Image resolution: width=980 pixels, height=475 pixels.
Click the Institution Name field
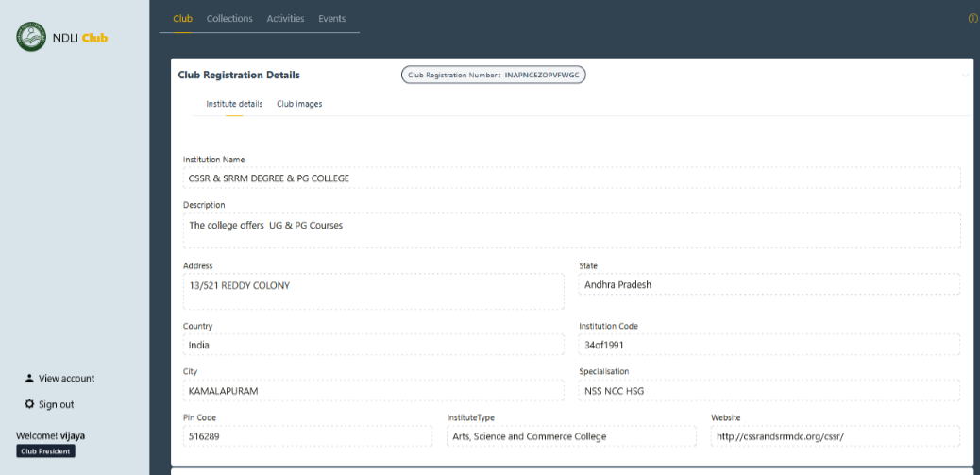(x=571, y=178)
